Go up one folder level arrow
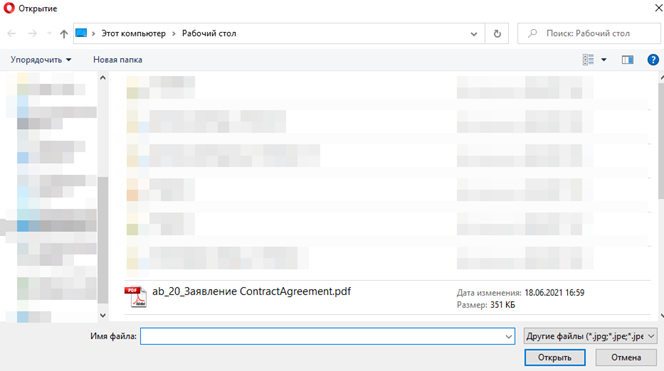The width and height of the screenshot is (664, 371). click(64, 33)
